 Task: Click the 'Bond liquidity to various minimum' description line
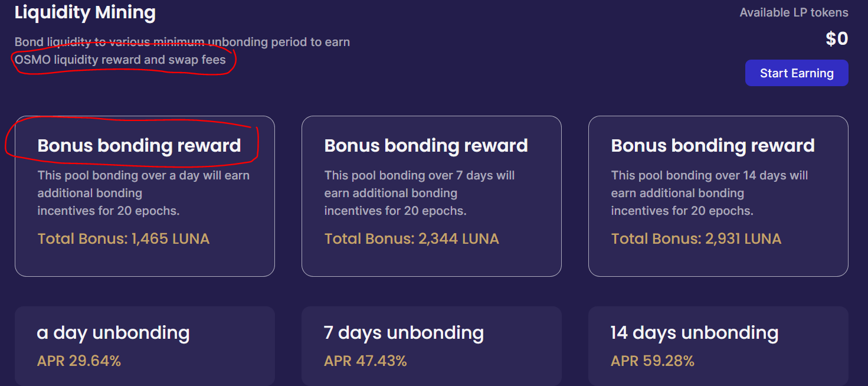[x=182, y=42]
